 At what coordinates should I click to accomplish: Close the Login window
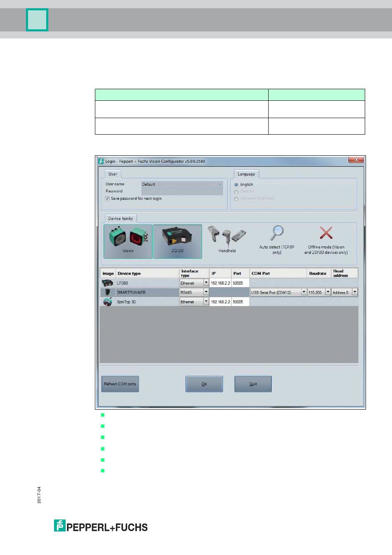click(356, 160)
